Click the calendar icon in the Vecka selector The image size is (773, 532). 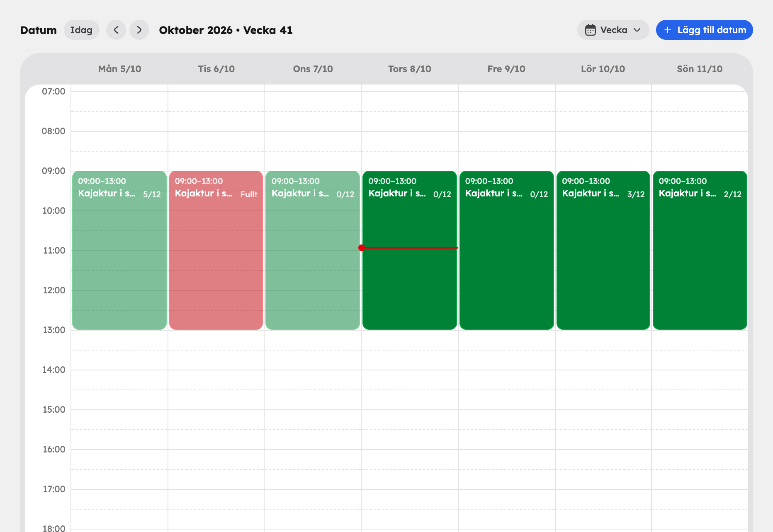click(x=591, y=30)
